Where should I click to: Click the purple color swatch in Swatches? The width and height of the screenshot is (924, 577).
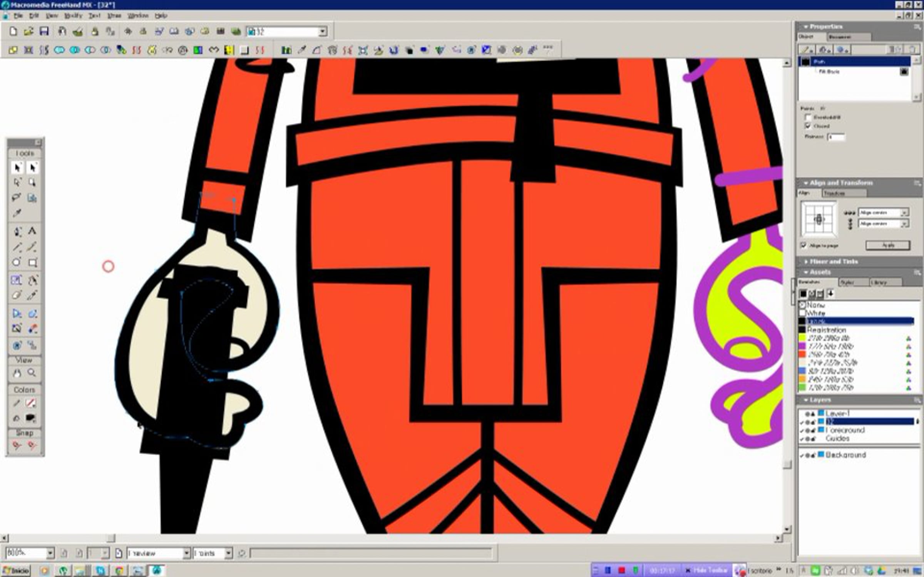pyautogui.click(x=802, y=346)
